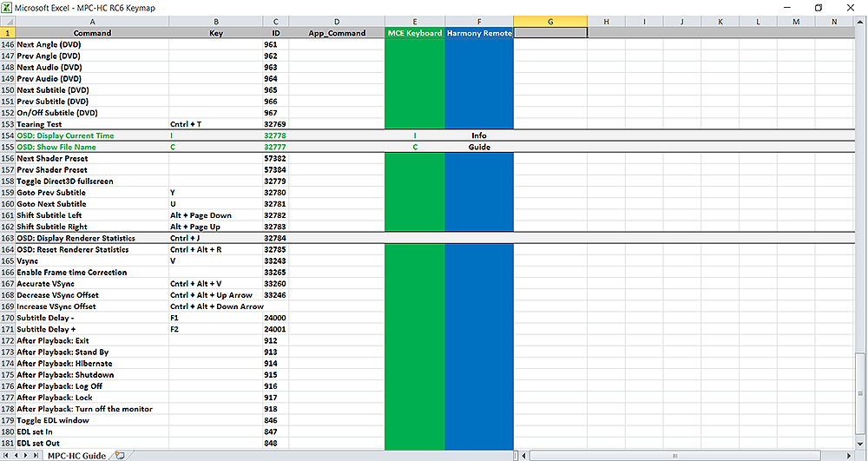
Task: Select the 'Cntrl + Alt + R' key cell
Action: [x=216, y=249]
